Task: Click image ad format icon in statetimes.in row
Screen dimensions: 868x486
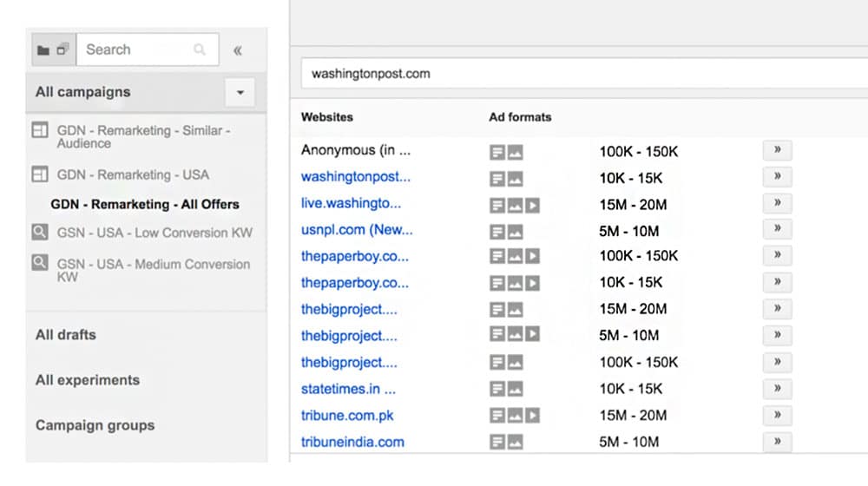Action: coord(516,389)
